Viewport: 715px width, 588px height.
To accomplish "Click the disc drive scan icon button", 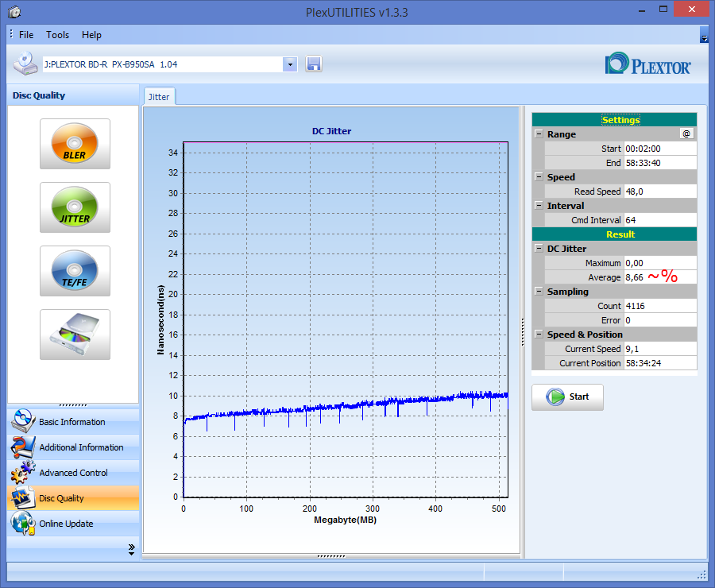I will click(75, 335).
